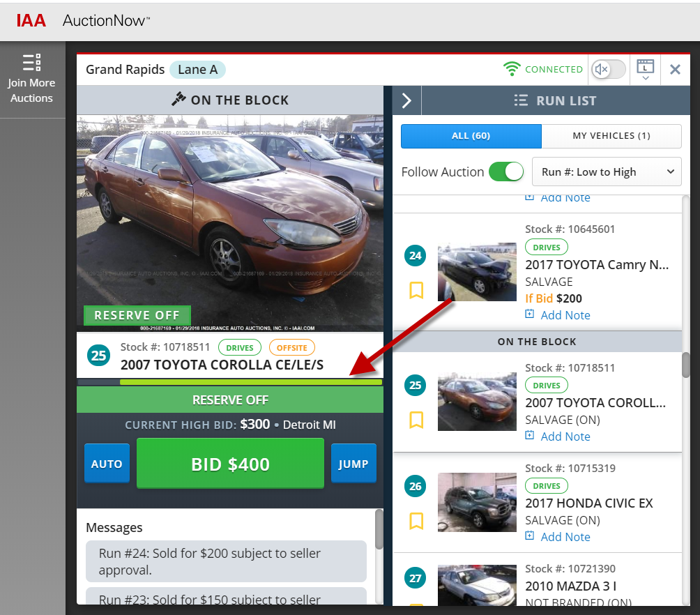Place bid with BID $400 button

click(230, 464)
